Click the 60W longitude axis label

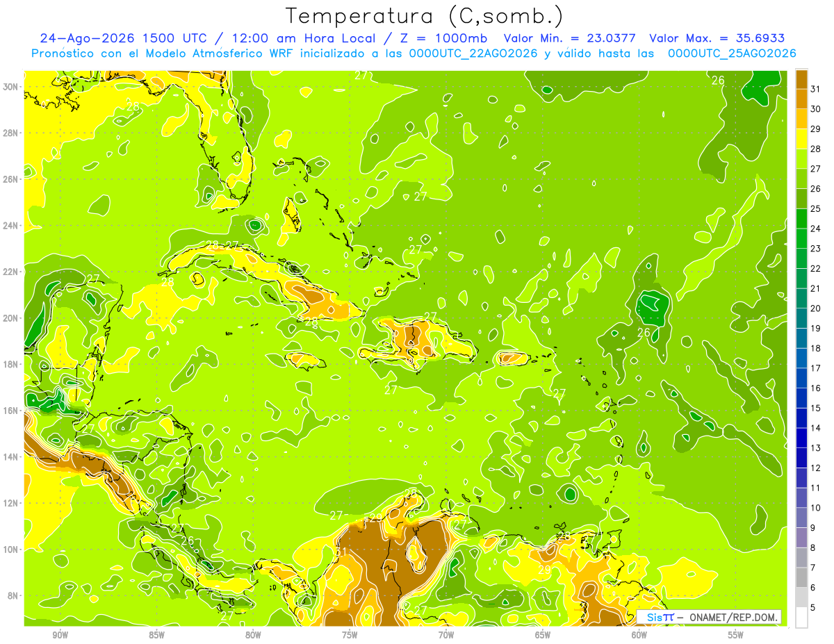coord(639,635)
